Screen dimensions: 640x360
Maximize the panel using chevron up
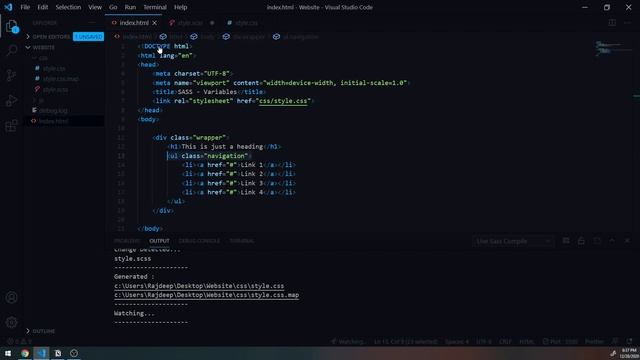pos(612,241)
